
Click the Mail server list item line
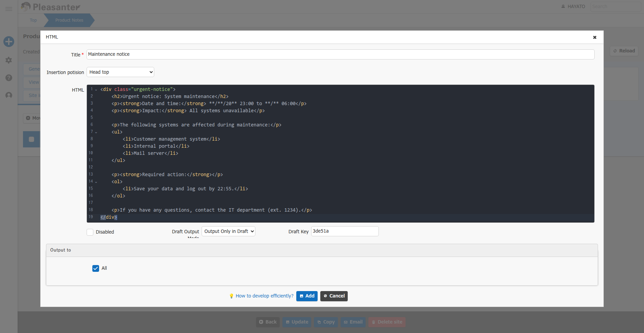pos(151,153)
